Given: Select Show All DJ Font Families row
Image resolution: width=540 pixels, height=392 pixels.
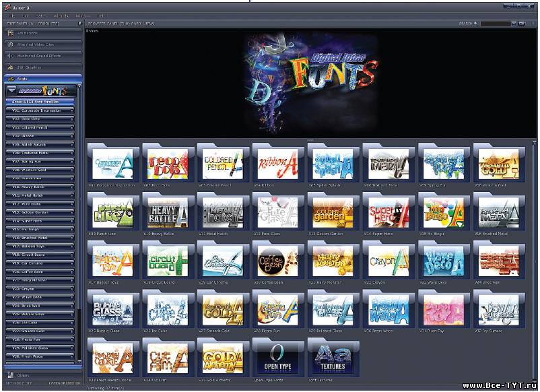Looking at the screenshot, I should point(40,102).
